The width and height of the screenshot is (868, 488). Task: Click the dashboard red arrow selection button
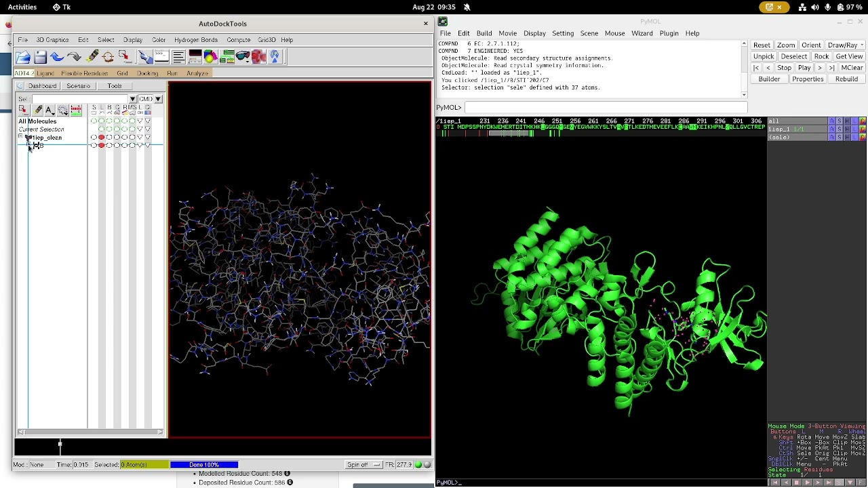(x=23, y=110)
